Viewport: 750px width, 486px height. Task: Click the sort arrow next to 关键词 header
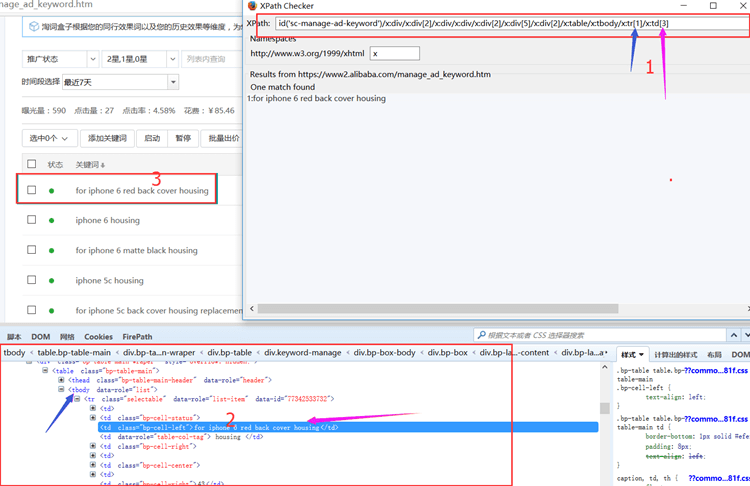point(103,166)
